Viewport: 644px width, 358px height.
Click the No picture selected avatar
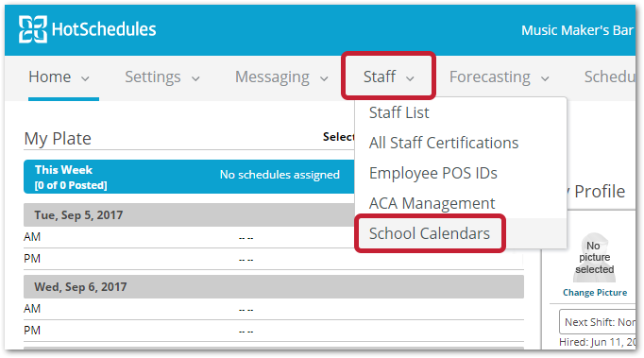point(594,257)
